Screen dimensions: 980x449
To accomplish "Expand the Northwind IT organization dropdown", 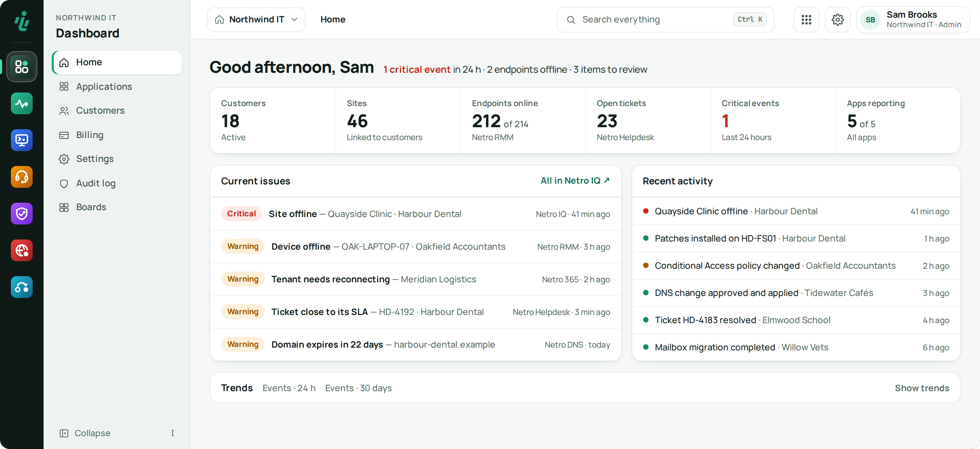I will [x=256, y=20].
